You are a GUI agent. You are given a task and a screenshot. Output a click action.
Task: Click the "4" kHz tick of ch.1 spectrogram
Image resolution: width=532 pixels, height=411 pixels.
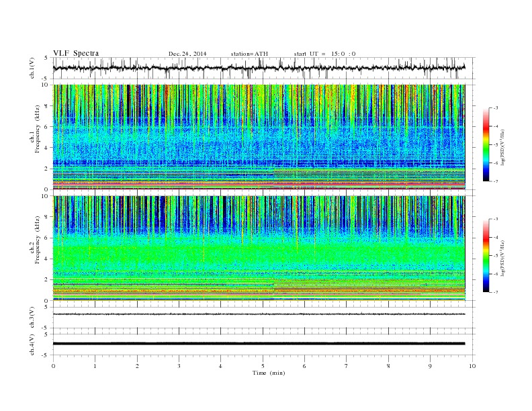pyautogui.click(x=46, y=148)
